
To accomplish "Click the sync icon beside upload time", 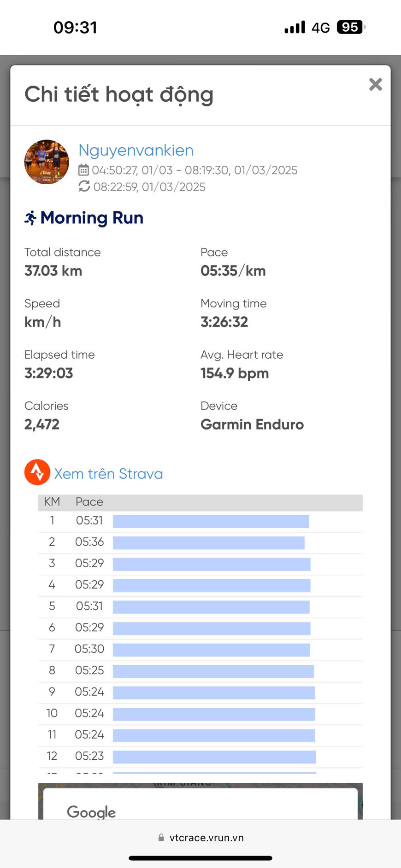I will click(84, 186).
